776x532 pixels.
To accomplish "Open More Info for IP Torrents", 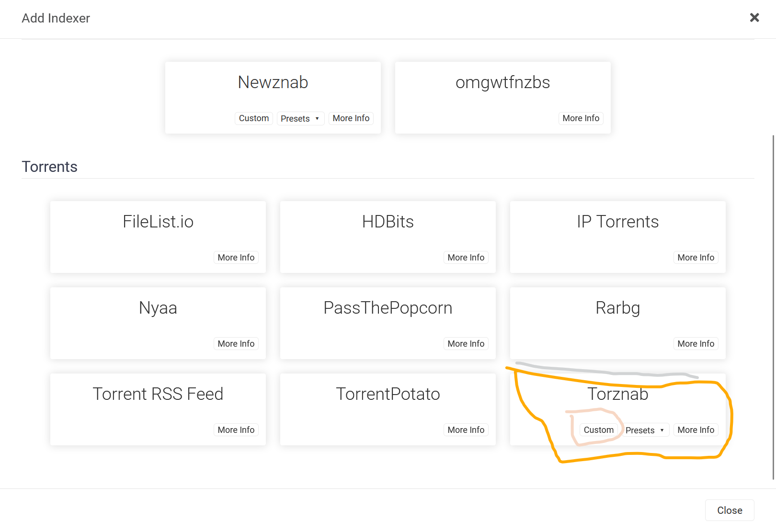I will (x=696, y=258).
